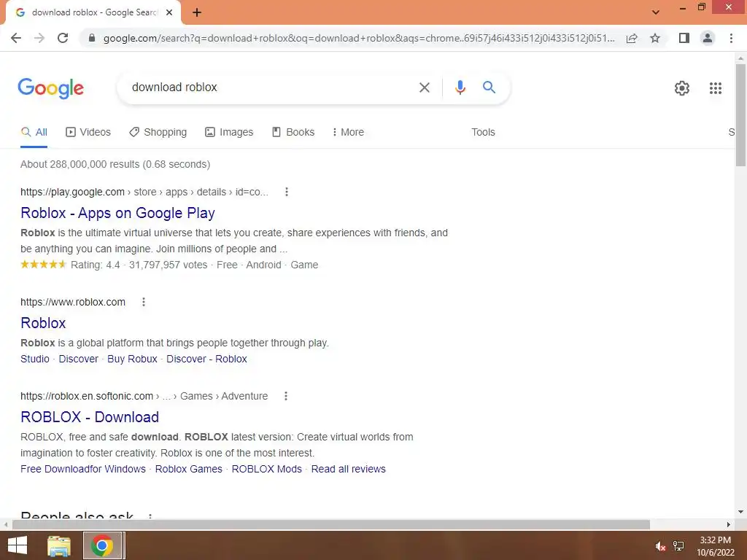
Task: Open the Chrome profile avatar
Action: point(708,38)
